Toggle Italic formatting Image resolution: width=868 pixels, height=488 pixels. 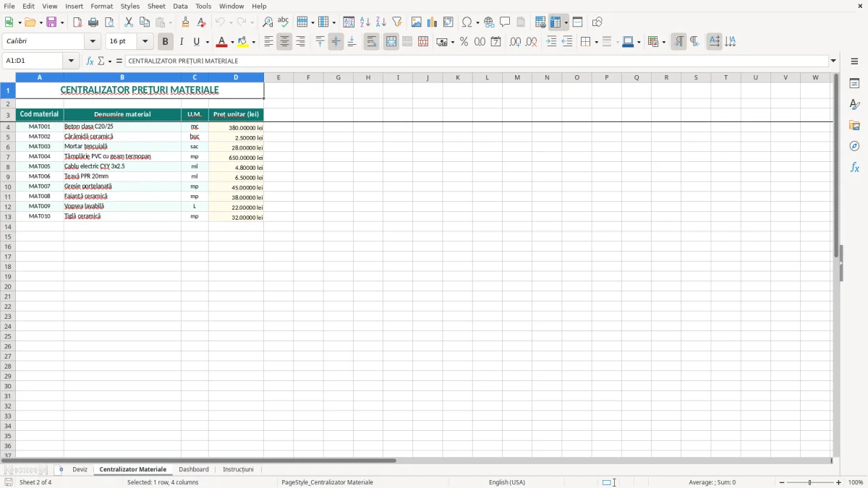(182, 42)
